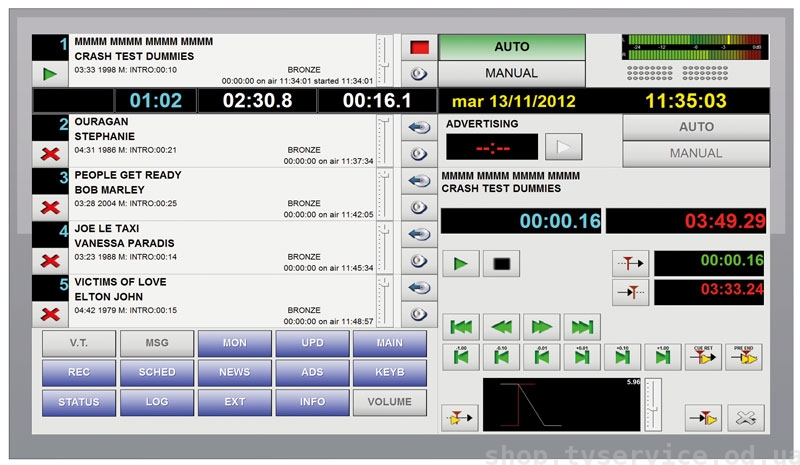Load Joe Le Taxi using its blue arrow icon
Viewport: 800px width, 465px height.
[x=418, y=234]
